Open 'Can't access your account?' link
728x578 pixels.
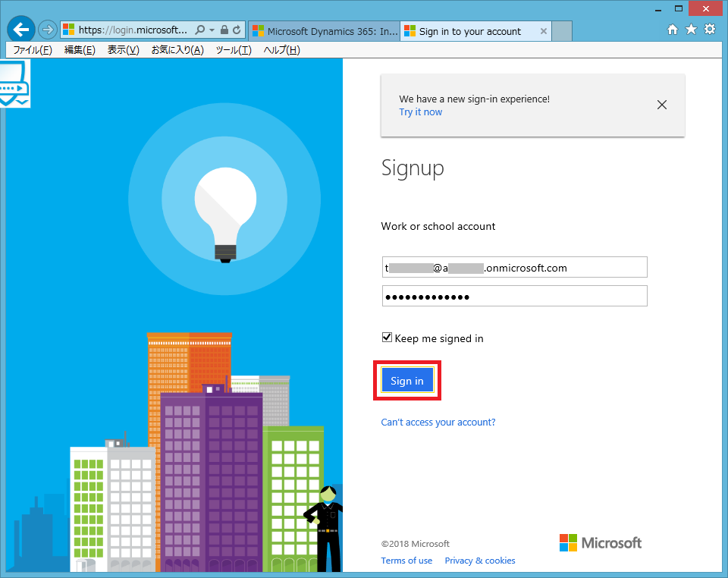click(x=438, y=422)
